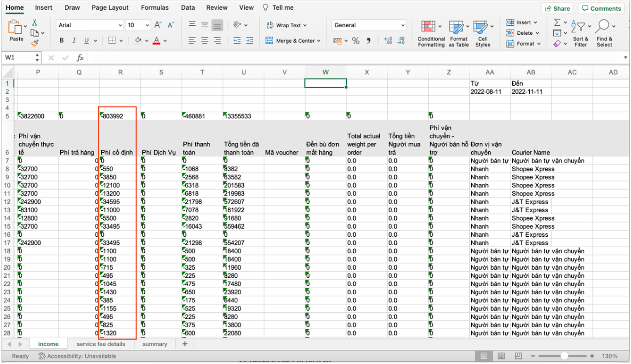Viewport: 631px width, 364px height.
Task: Click the AutoSum sigma icon
Action: point(557,22)
